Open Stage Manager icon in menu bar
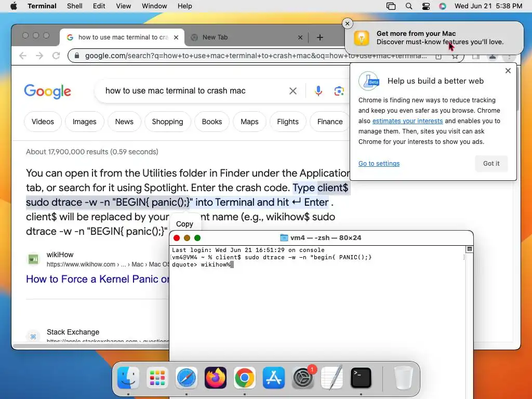The height and width of the screenshot is (399, 532). (x=391, y=6)
